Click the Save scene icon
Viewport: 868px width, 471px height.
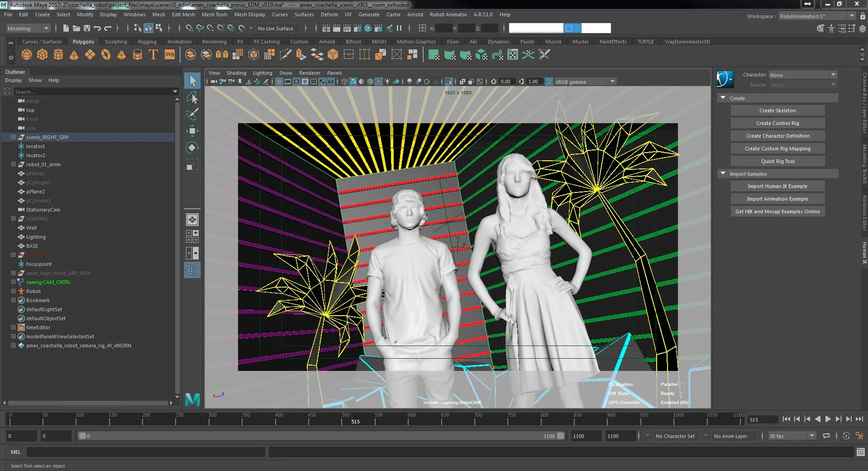click(x=87, y=28)
